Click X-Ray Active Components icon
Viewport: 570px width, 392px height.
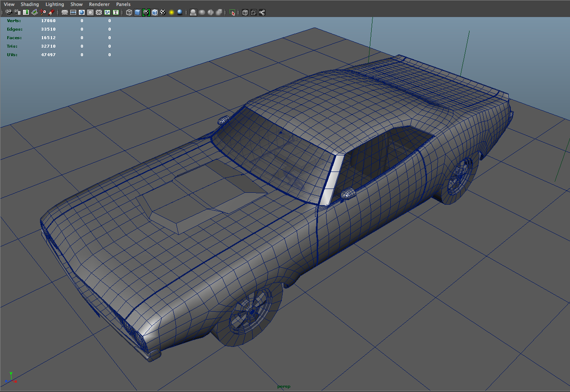[254, 12]
